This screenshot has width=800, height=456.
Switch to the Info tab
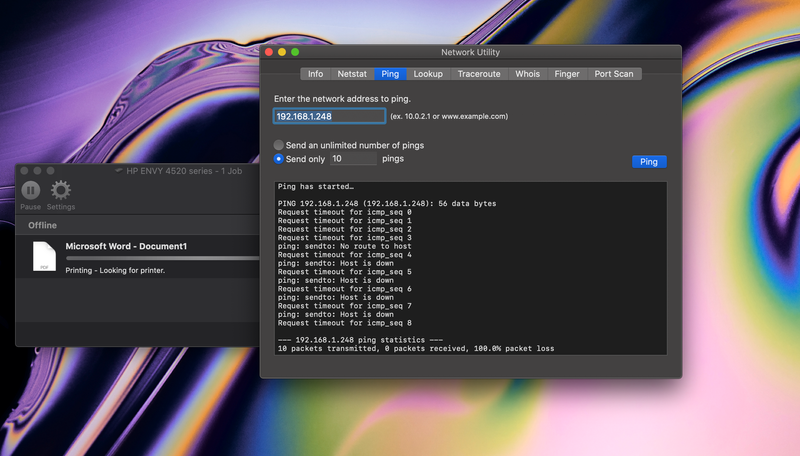[x=315, y=74]
